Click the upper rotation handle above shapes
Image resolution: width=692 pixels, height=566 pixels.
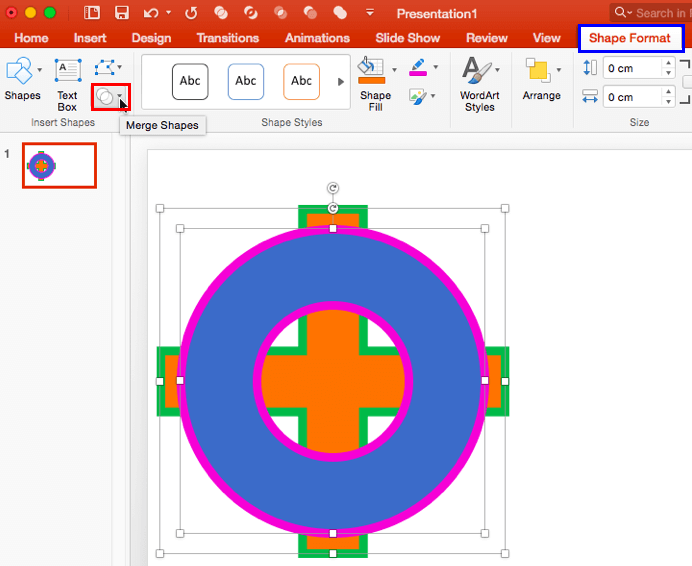coord(333,188)
